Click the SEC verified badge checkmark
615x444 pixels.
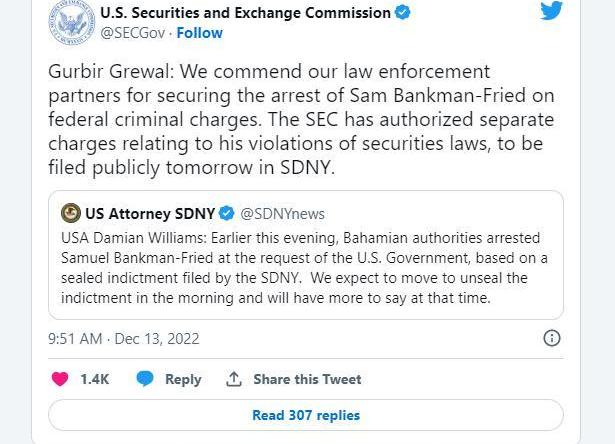click(x=403, y=13)
